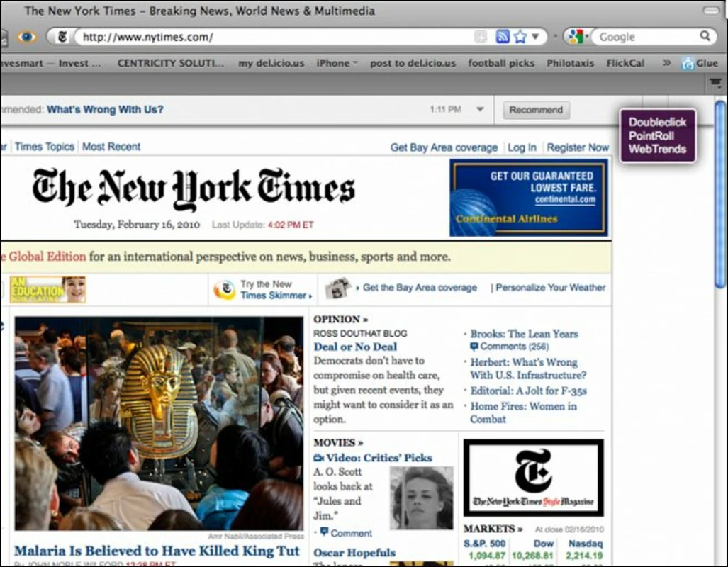728x567 pixels.
Task: Focus the Google search field
Action: 648,37
